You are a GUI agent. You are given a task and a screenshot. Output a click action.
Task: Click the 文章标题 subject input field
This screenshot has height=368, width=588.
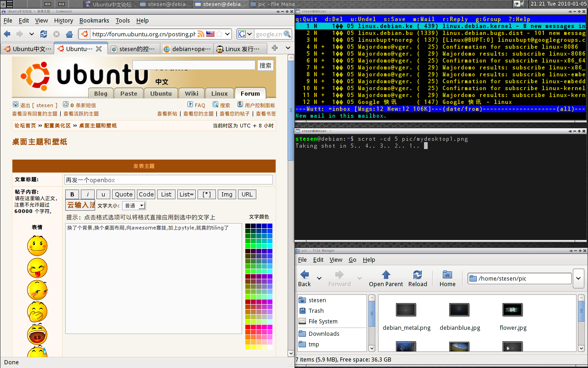click(x=168, y=180)
